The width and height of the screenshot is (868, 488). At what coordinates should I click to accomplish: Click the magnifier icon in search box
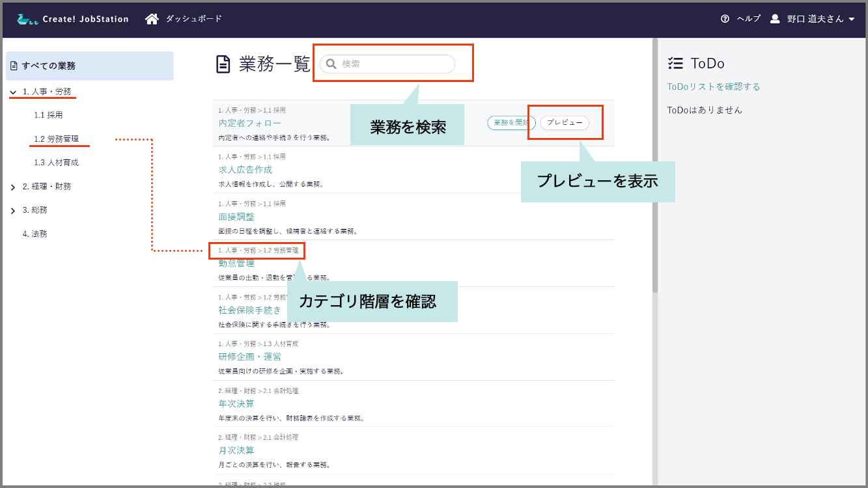click(331, 64)
